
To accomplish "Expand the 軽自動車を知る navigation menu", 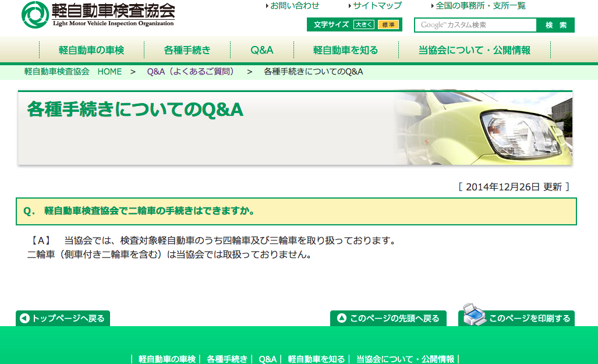I will click(x=345, y=50).
